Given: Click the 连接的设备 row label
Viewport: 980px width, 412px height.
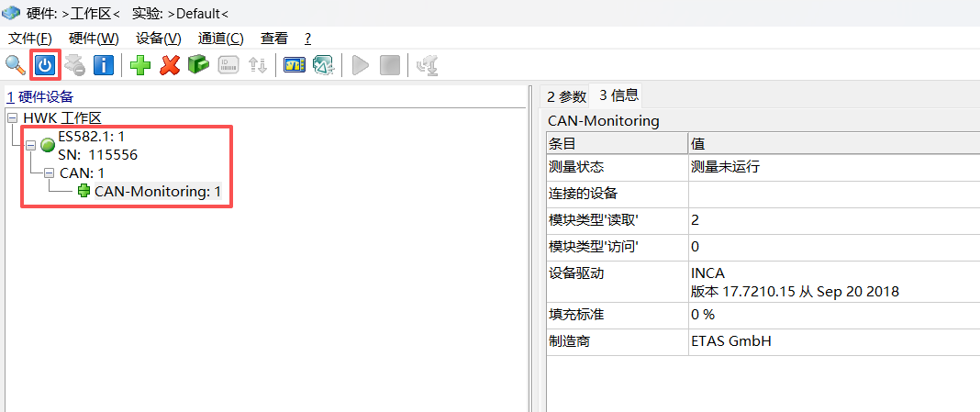Looking at the screenshot, I should [x=583, y=194].
